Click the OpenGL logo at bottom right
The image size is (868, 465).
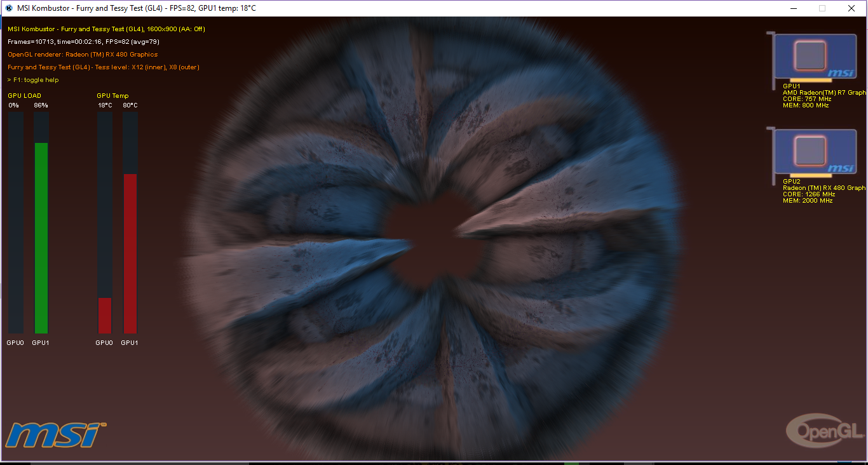825,431
